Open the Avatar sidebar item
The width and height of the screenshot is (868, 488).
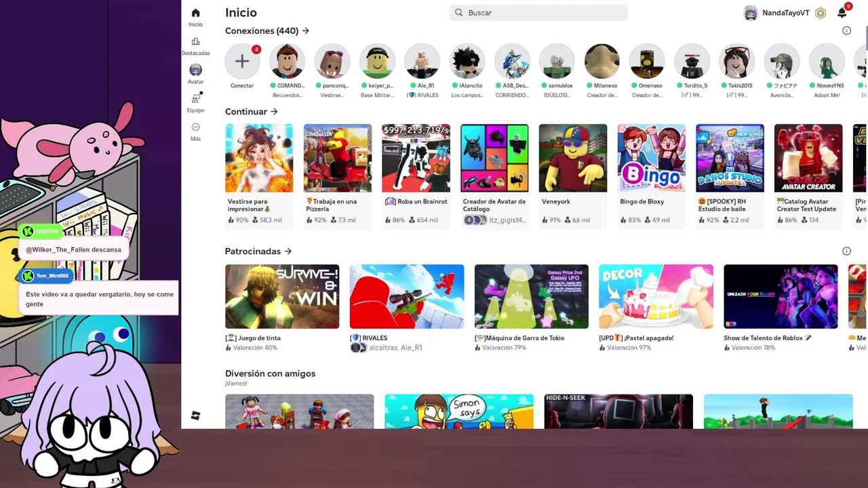point(195,70)
